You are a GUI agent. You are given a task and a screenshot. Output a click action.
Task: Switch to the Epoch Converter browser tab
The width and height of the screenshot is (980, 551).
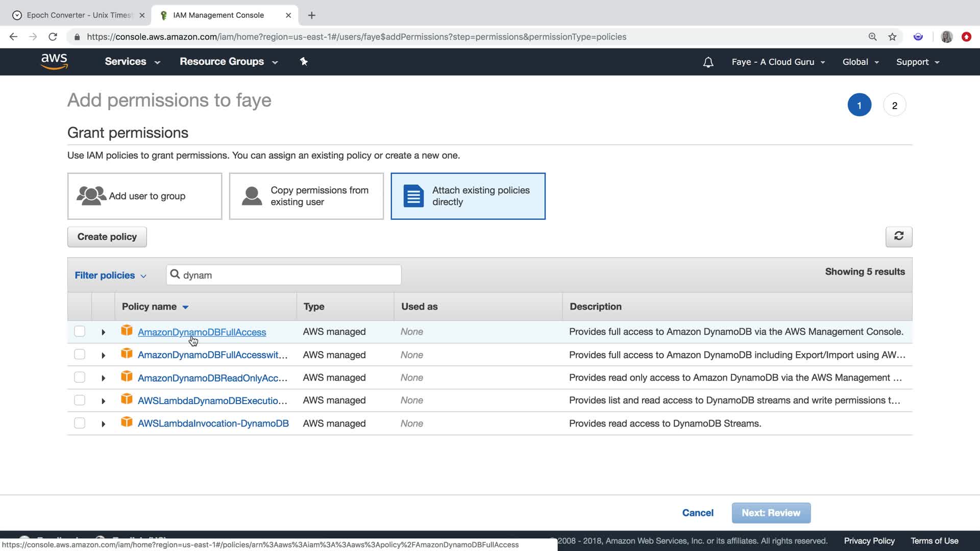pos(77,15)
